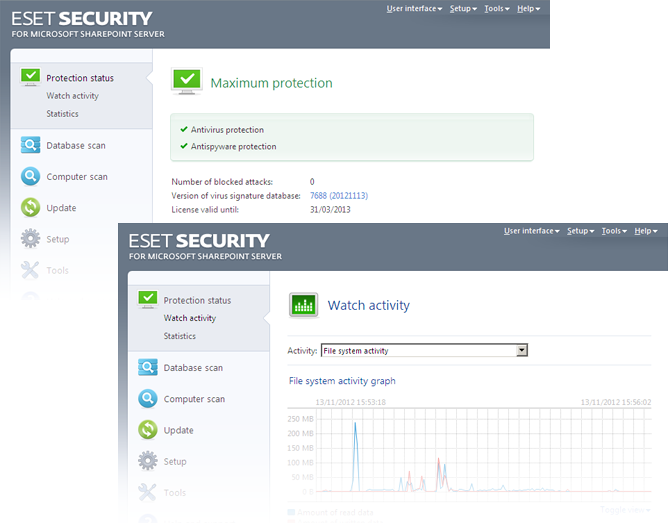Click Setup gear icon in front window
668x523 pixels.
click(147, 461)
